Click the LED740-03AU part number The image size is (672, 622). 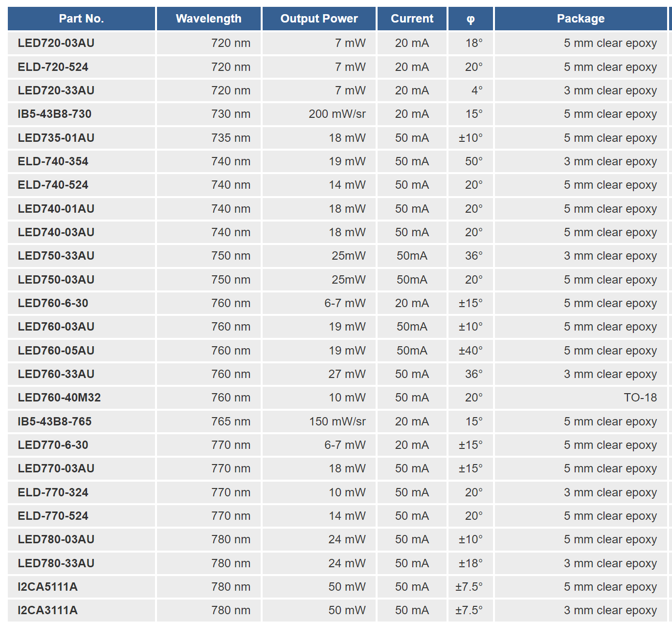56,232
